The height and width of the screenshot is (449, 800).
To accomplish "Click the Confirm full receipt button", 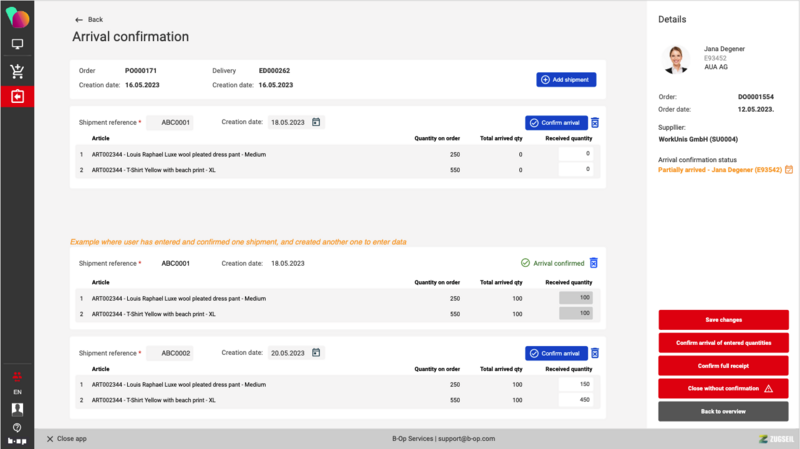I will 723,366.
